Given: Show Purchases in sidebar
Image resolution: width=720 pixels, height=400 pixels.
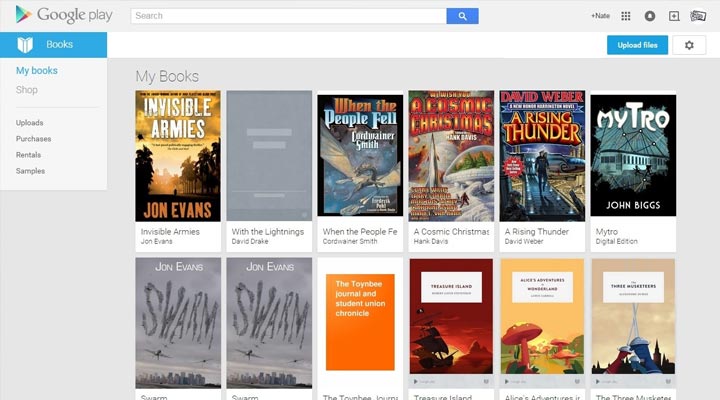Looking at the screenshot, I should [x=34, y=139].
